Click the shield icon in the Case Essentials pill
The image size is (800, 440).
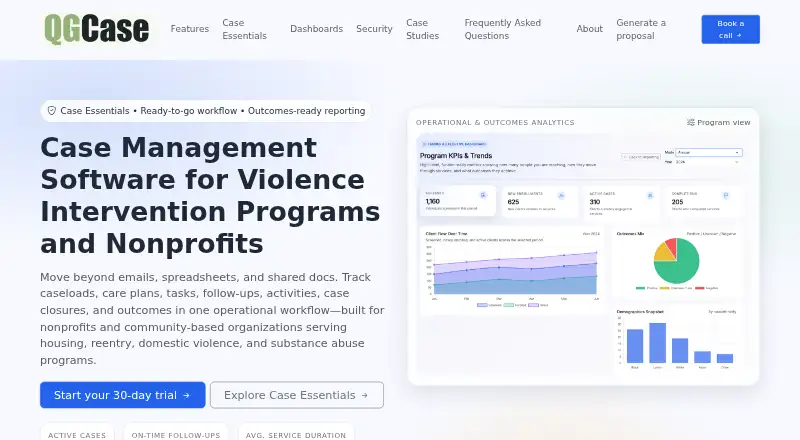tap(52, 111)
